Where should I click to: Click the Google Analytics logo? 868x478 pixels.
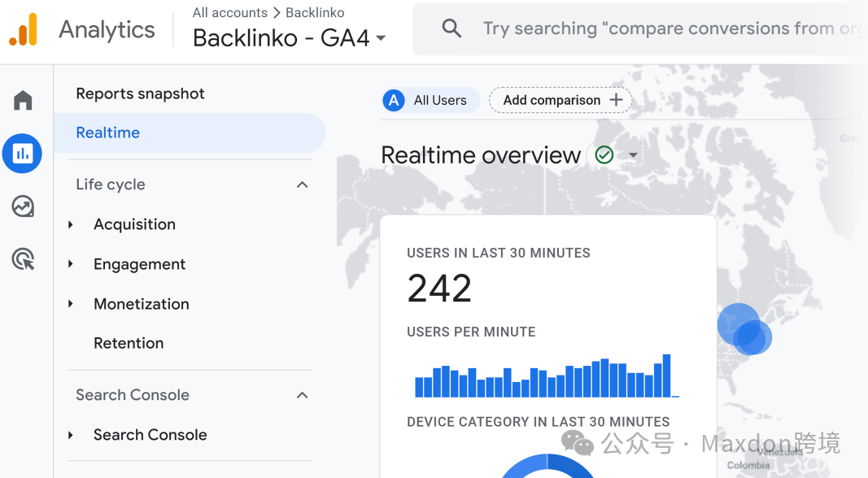click(24, 29)
